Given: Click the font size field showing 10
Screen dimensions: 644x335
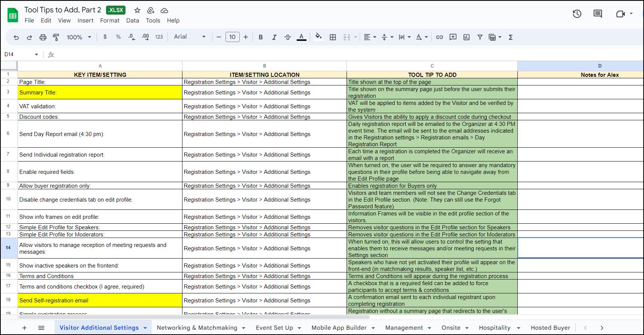Looking at the screenshot, I should 232,37.
